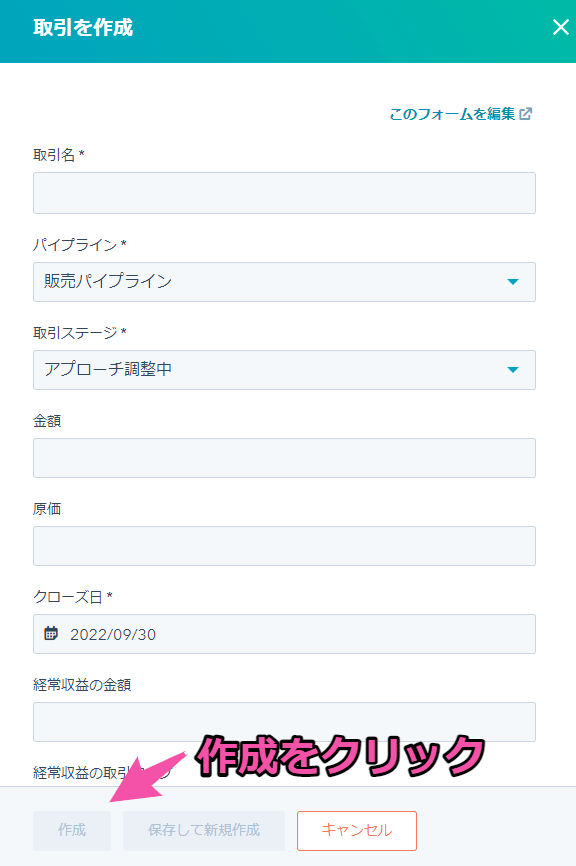576x866 pixels.
Task: Expand the 取引ステージ dropdown arrow
Action: 512,369
